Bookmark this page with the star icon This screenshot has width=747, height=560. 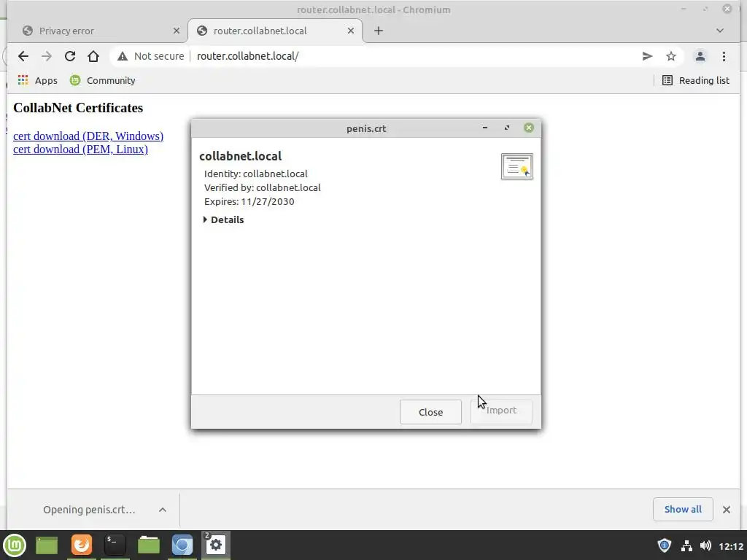pyautogui.click(x=671, y=56)
